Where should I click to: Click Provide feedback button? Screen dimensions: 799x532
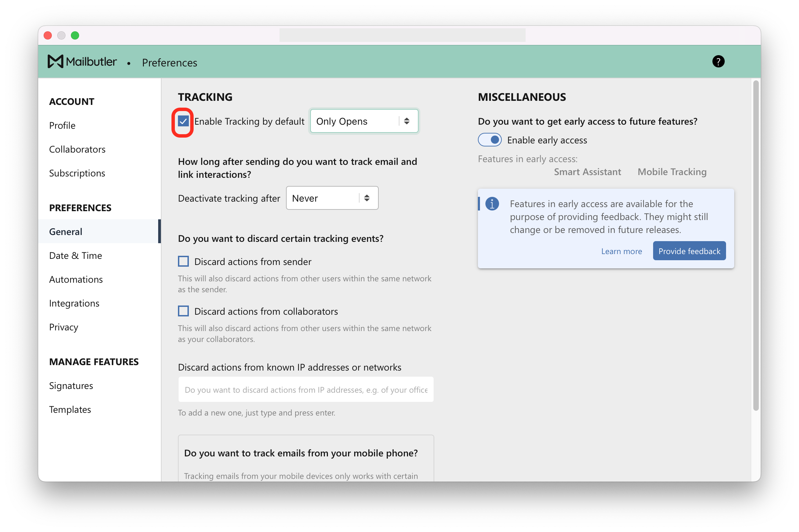[x=689, y=251]
